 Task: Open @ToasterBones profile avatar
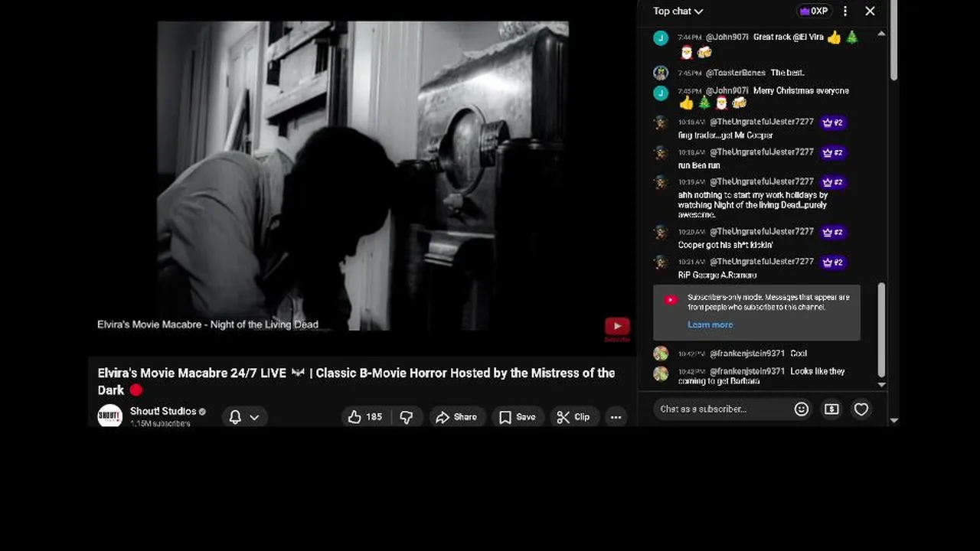click(x=661, y=73)
